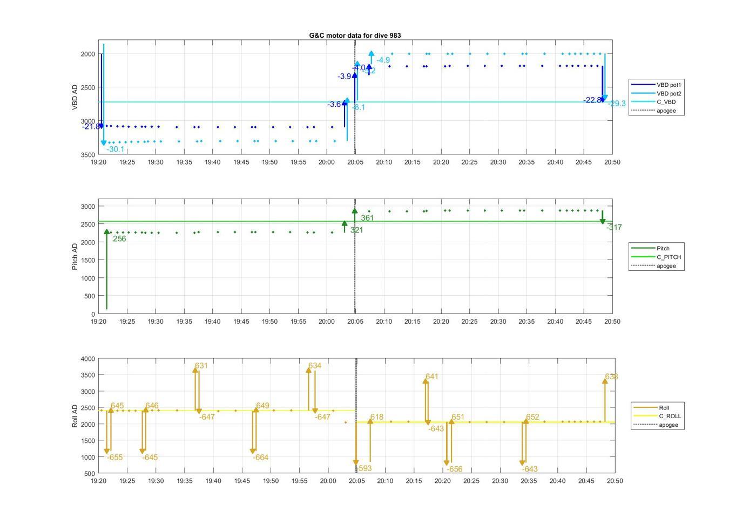The width and height of the screenshot is (756, 532).
Task: Click the '-3.9' VBD annotation
Action: [x=345, y=77]
